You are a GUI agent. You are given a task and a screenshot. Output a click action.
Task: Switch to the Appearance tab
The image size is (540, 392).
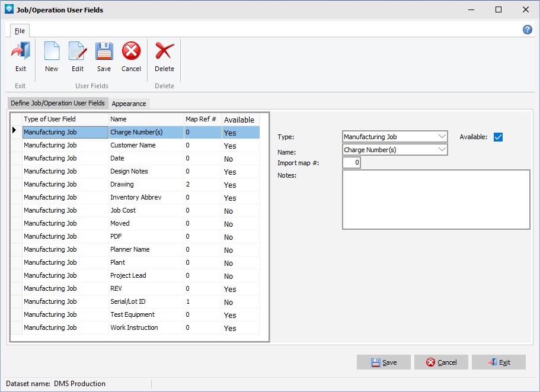pyautogui.click(x=129, y=104)
